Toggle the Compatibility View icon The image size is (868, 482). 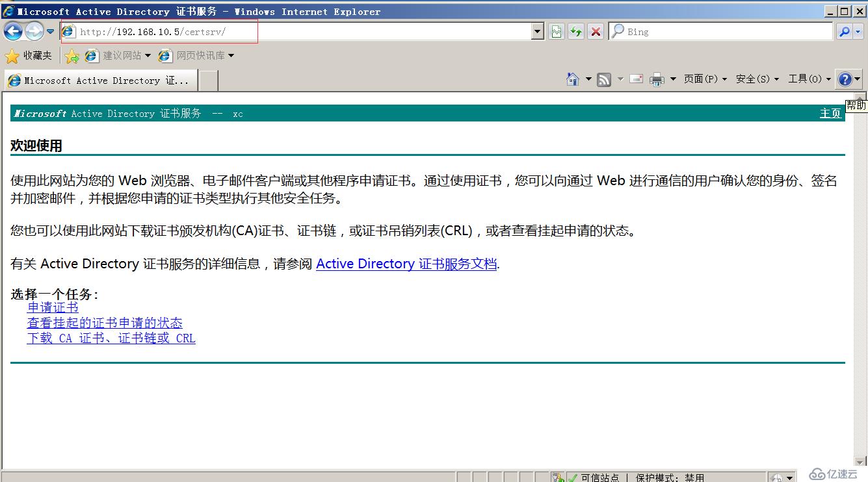556,31
